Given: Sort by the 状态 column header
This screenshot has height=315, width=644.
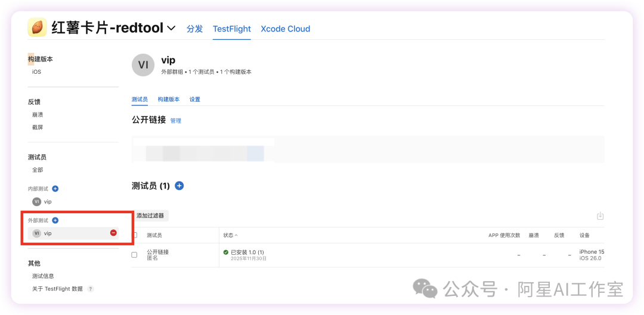Looking at the screenshot, I should [230, 235].
